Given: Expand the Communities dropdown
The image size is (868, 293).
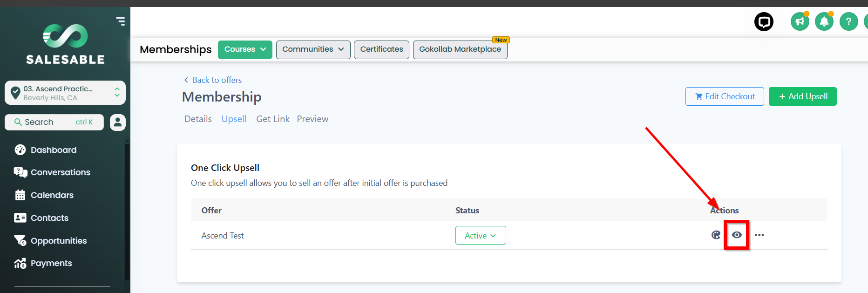Looking at the screenshot, I should [313, 49].
